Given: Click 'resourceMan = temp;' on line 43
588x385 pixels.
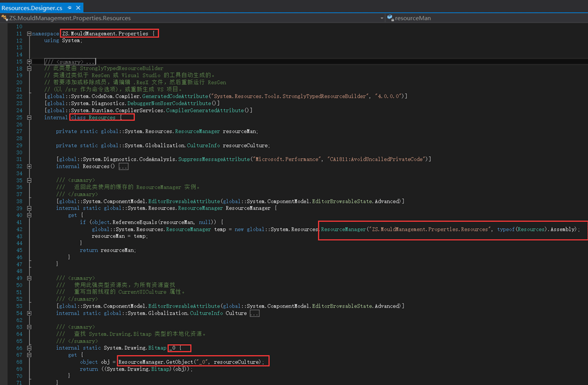Looking at the screenshot, I should tap(120, 236).
